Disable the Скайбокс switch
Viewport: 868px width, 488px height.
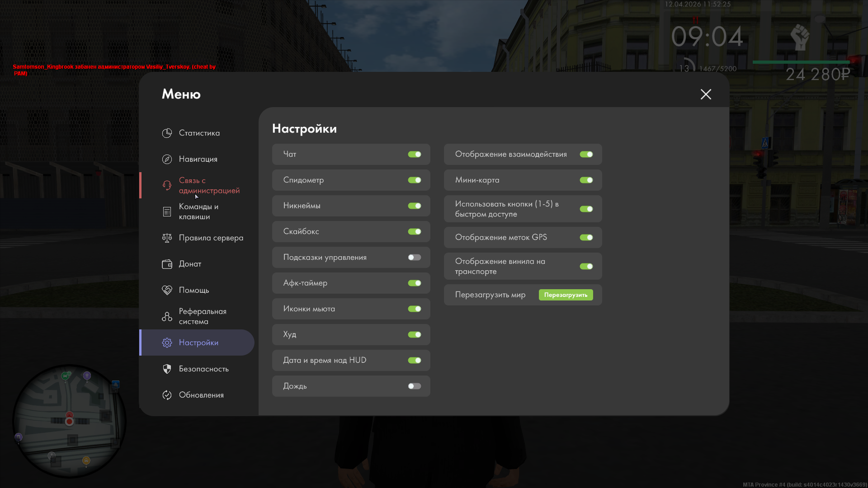(414, 232)
